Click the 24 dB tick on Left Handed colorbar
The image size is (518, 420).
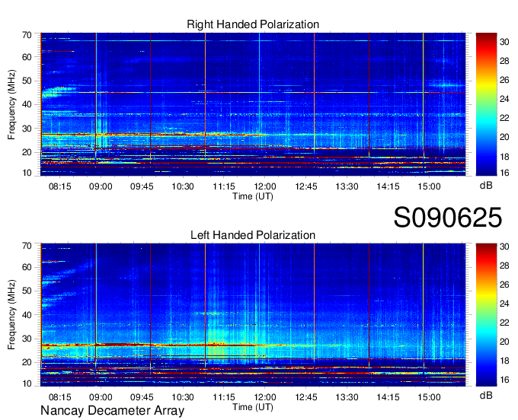tap(504, 304)
